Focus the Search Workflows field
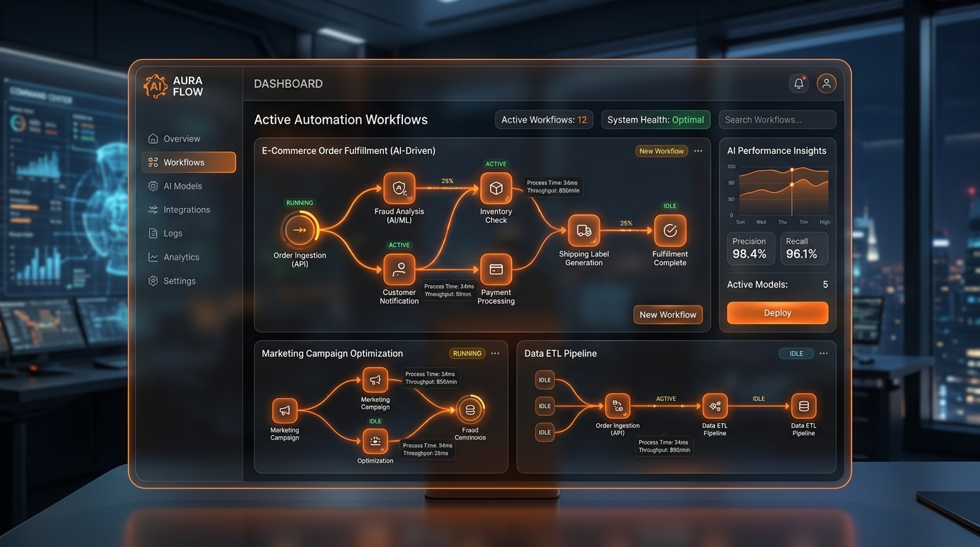 coord(778,120)
